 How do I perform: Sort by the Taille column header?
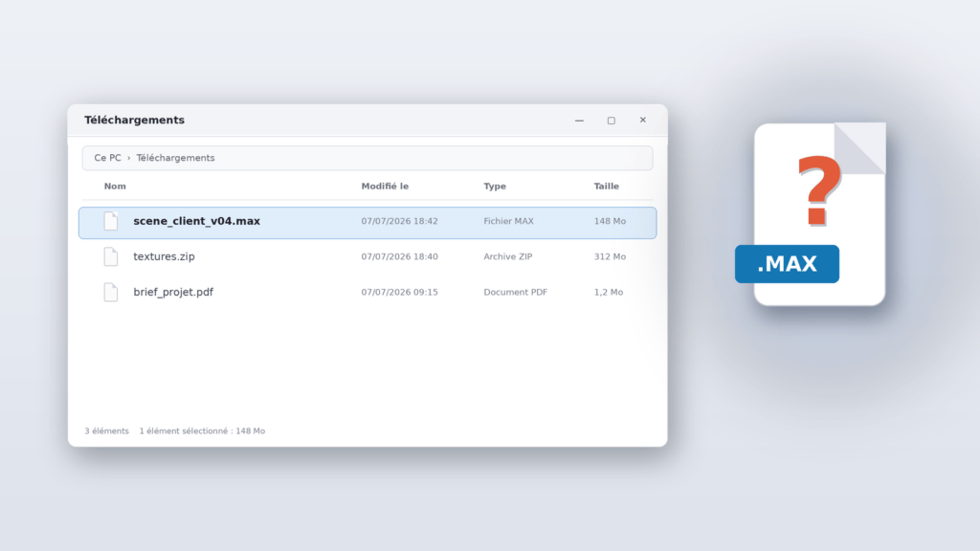point(606,187)
